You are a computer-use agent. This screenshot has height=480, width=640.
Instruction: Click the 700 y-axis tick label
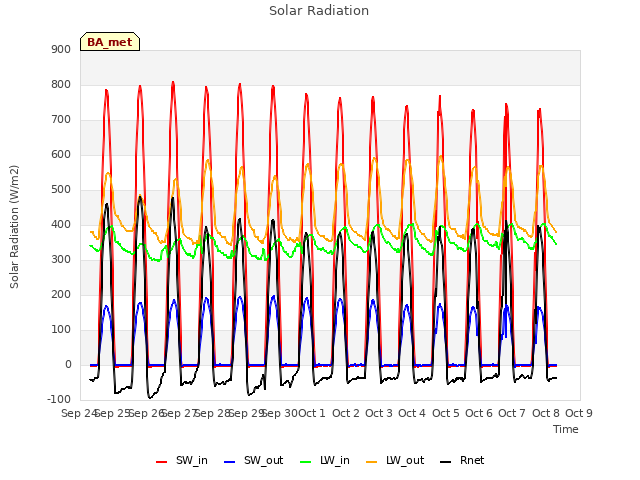(61, 120)
